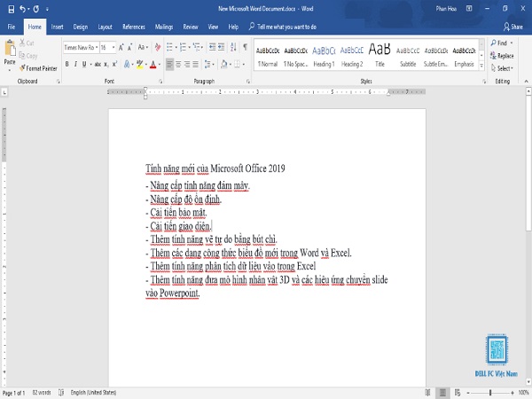Open the Select dropdown in Editing group

click(x=502, y=68)
